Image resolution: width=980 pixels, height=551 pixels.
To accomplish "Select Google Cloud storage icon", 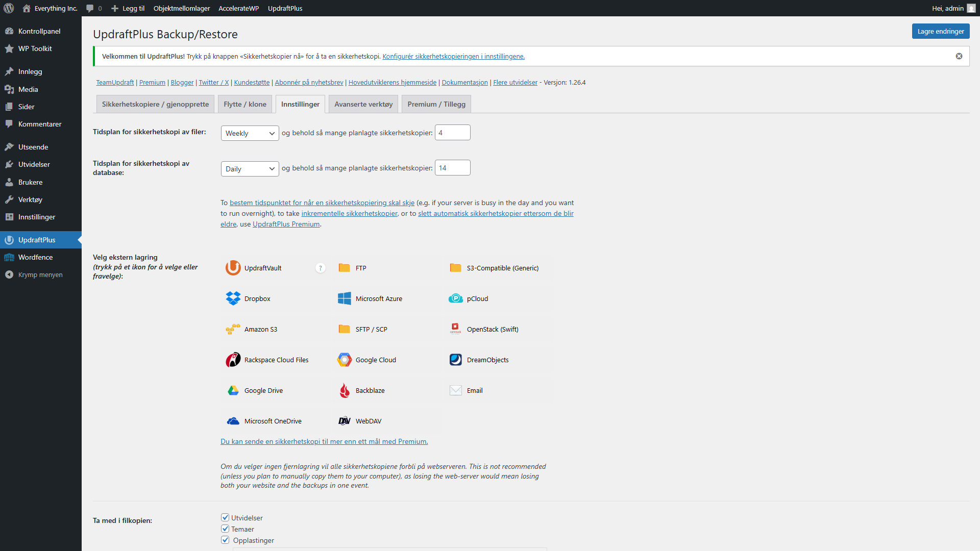I will [x=345, y=360].
